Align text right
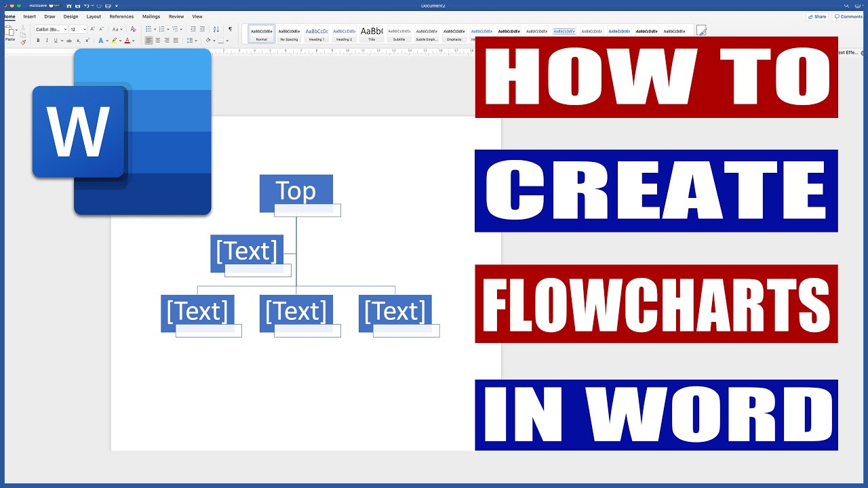This screenshot has width=868, height=488. pyautogui.click(x=167, y=41)
